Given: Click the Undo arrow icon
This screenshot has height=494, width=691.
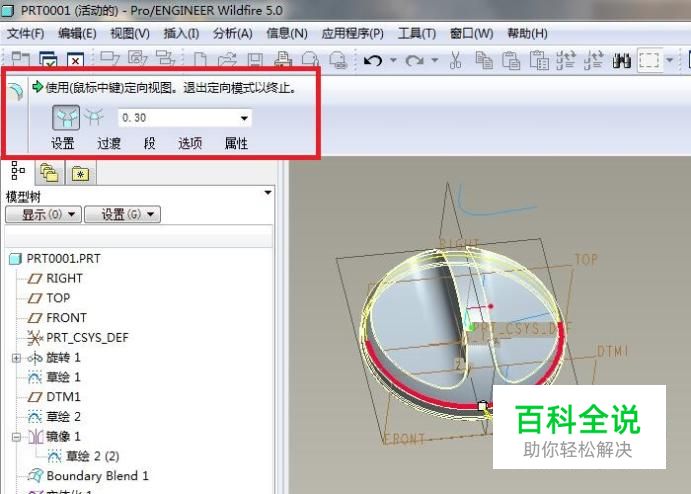Looking at the screenshot, I should point(373,60).
